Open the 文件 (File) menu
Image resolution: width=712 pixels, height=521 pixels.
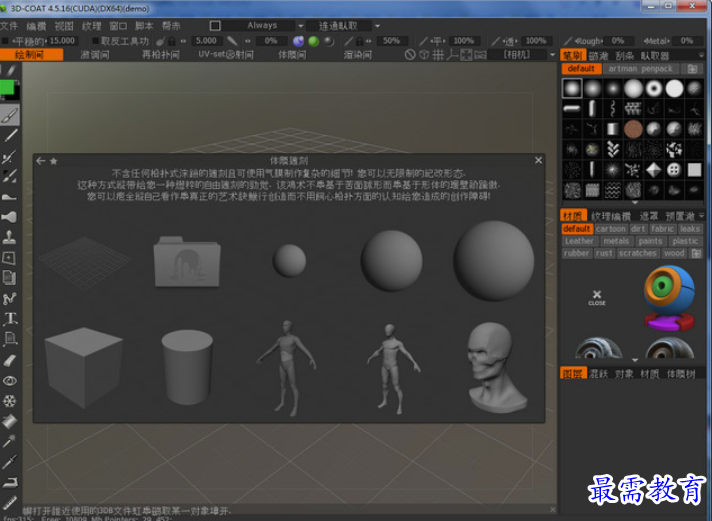[9, 26]
